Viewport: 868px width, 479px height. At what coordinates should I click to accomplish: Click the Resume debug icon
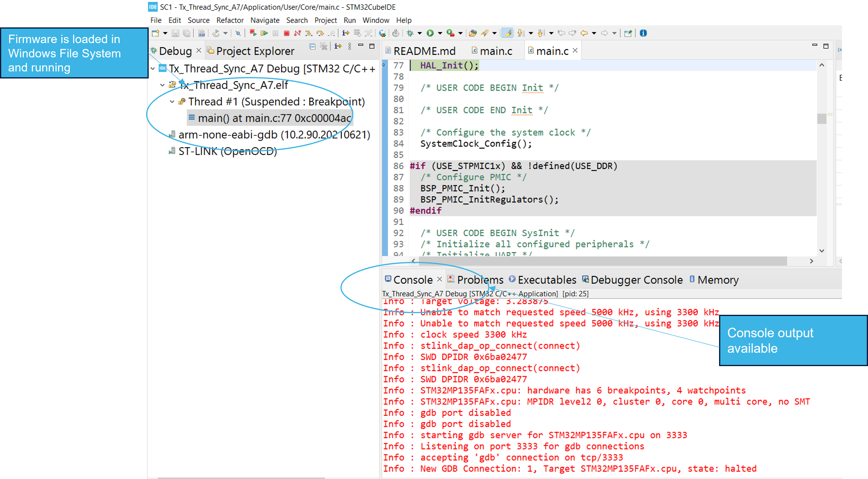tap(264, 33)
